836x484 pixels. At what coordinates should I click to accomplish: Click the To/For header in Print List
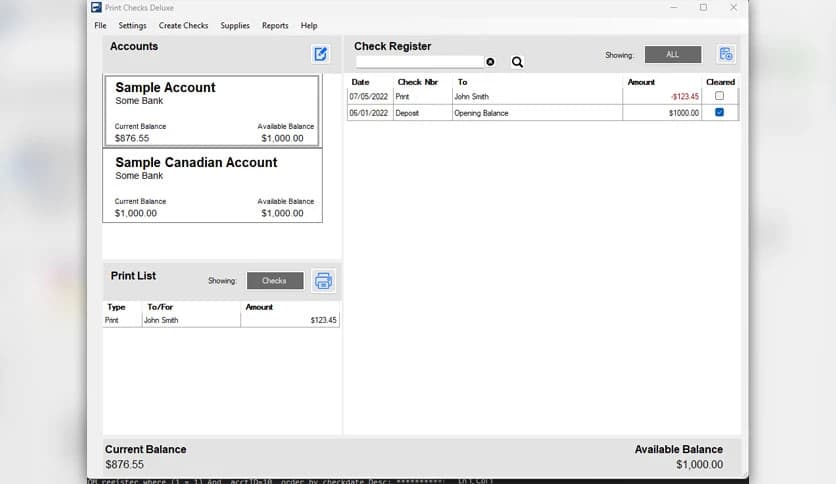click(x=160, y=307)
